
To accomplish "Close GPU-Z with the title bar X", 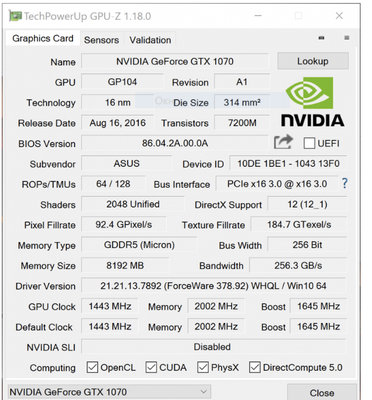I will point(339,16).
